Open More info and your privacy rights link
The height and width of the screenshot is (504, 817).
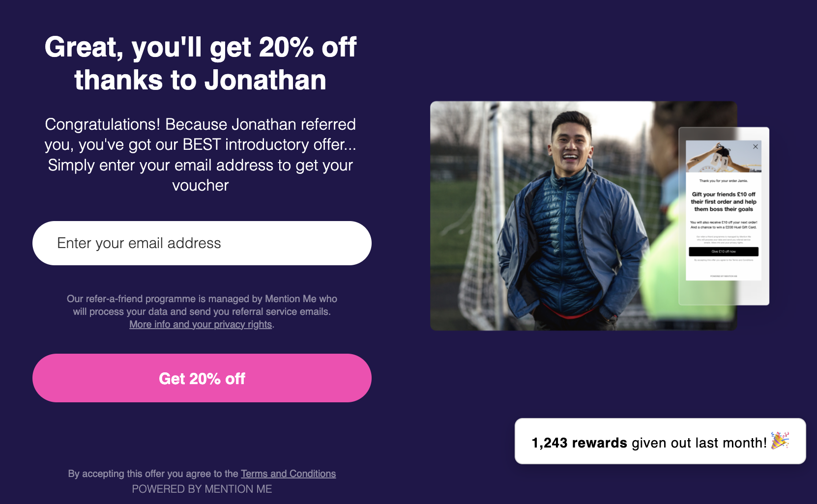[201, 324]
